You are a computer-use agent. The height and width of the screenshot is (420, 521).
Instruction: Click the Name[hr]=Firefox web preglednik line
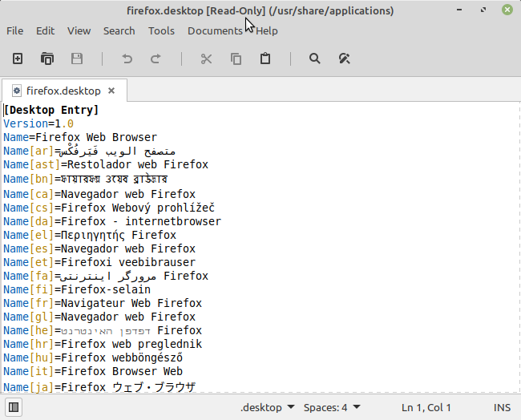[x=103, y=344]
